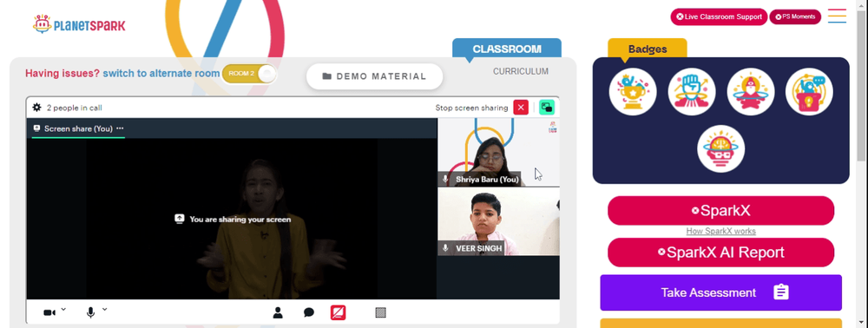Toggle the microphone icon in call toolbar
Image resolution: width=868 pixels, height=328 pixels.
tap(91, 312)
